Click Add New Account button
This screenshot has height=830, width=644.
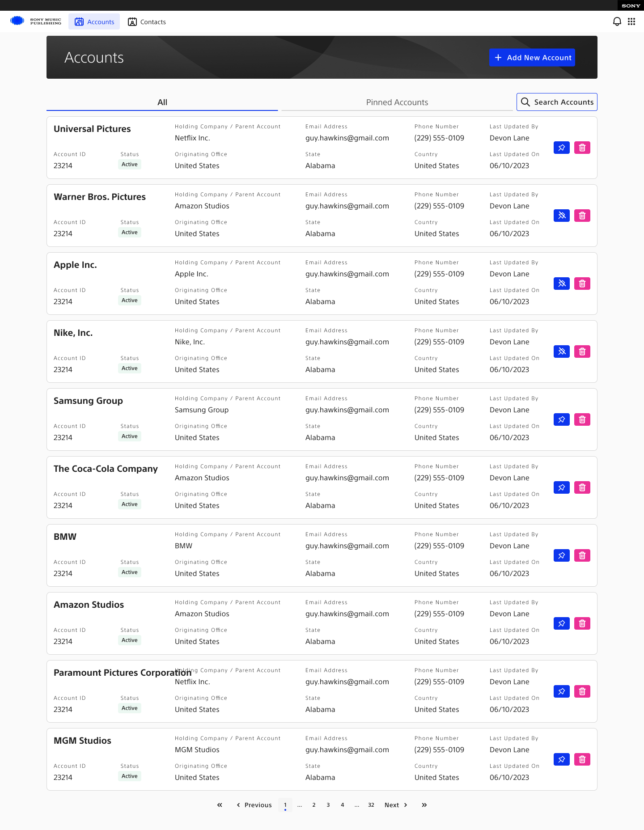click(532, 58)
